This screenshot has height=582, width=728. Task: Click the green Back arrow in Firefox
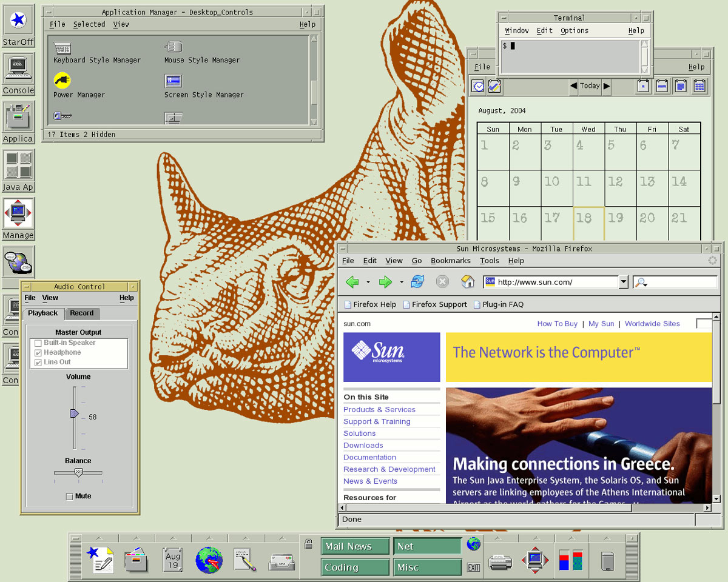(352, 281)
